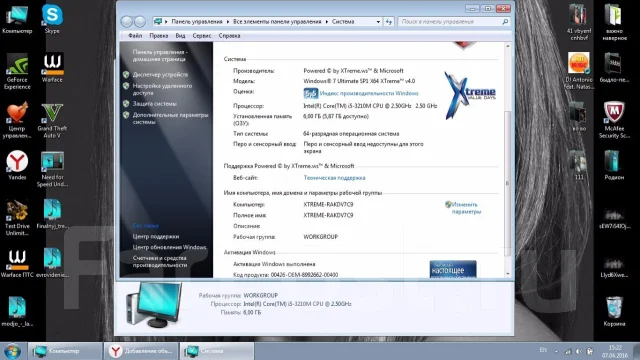
Task: Click Все элементы панели управления breadcrumb
Action: tap(277, 22)
